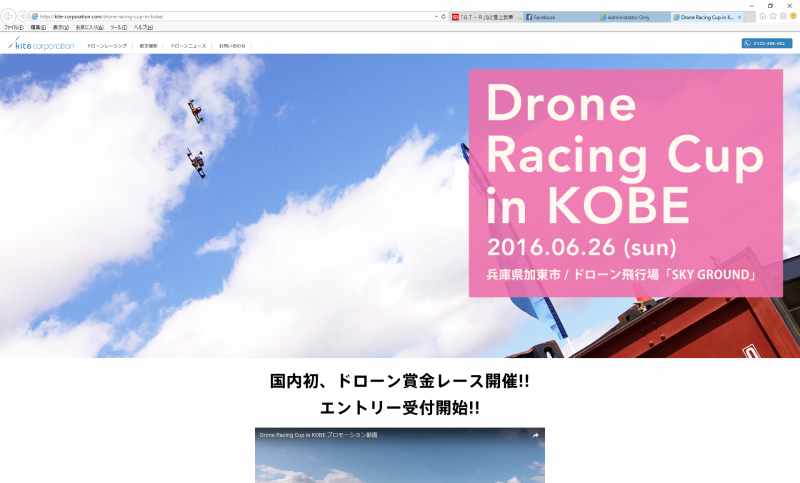800x483 pixels.
Task: Open the browser Tools gear icon
Action: pos(783,17)
